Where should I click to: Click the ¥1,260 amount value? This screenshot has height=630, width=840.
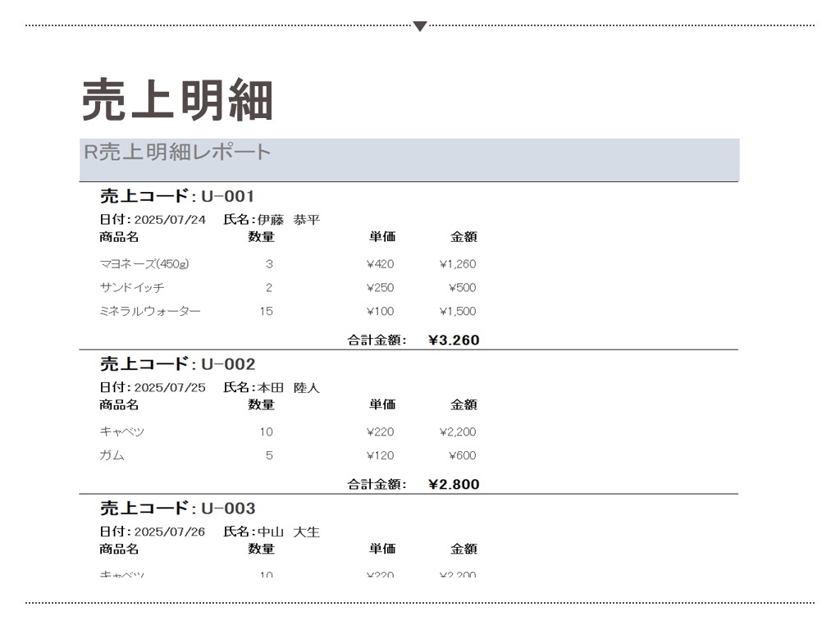tap(457, 264)
